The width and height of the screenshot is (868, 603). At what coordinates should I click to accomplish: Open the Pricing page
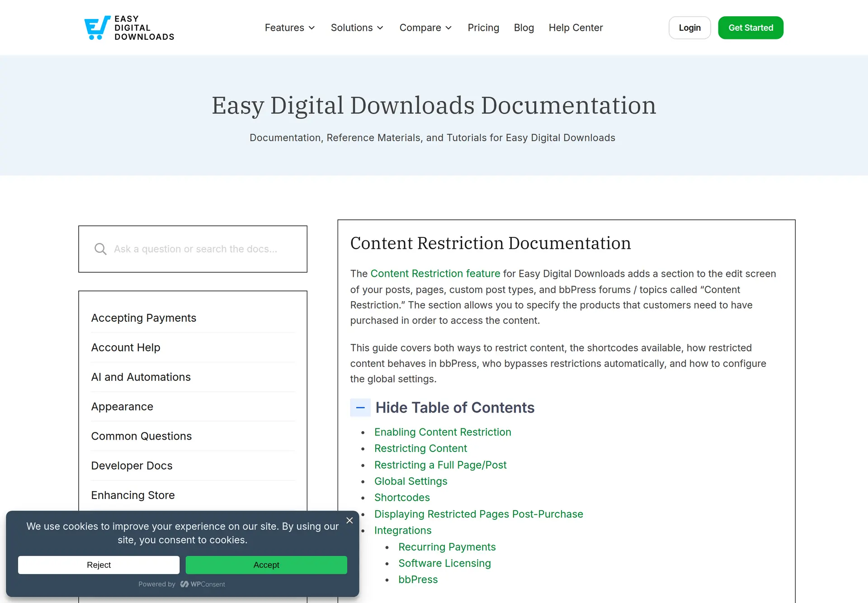[483, 28]
